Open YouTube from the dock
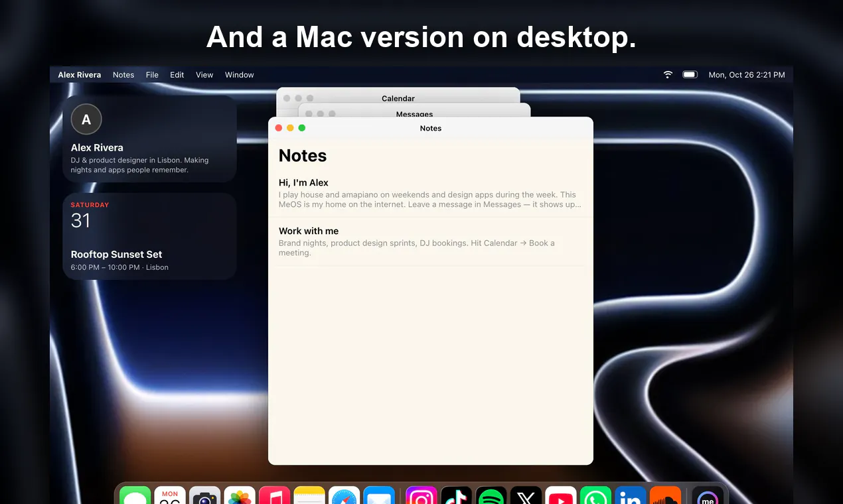The image size is (843, 504). click(561, 495)
